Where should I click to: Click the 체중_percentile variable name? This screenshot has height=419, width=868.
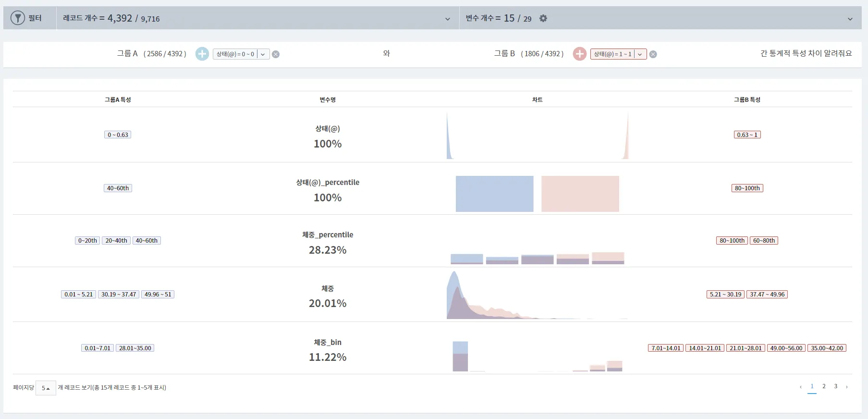[328, 234]
